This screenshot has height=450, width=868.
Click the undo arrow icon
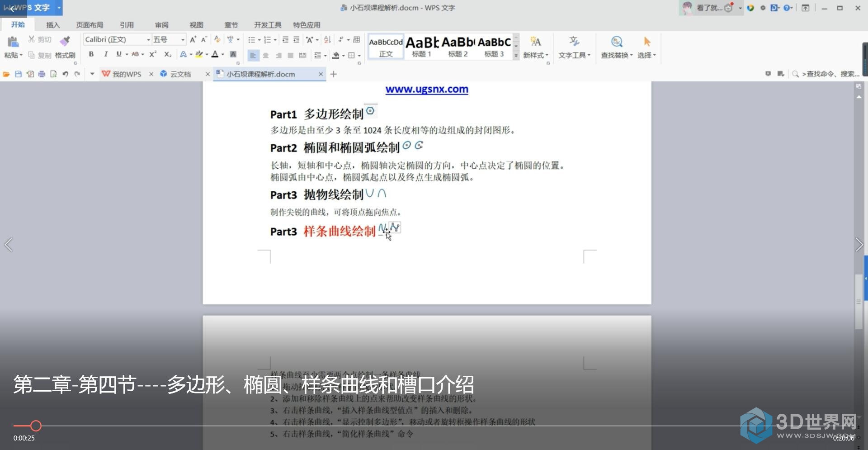coord(65,74)
